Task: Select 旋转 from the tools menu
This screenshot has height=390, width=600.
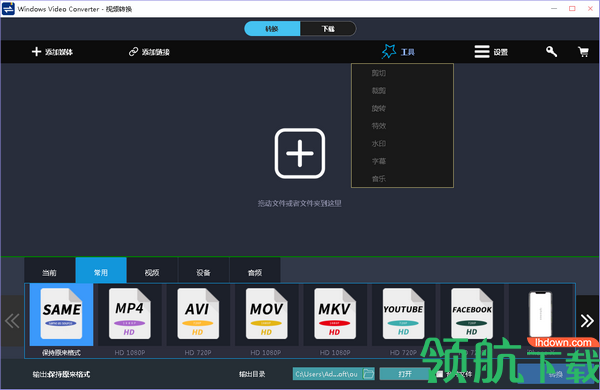Action: coord(379,108)
